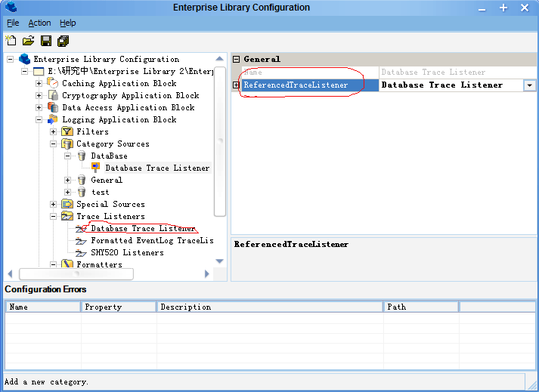The height and width of the screenshot is (392, 539).
Task: Click the tree's vertical scrollbar thumb
Action: pos(220,141)
